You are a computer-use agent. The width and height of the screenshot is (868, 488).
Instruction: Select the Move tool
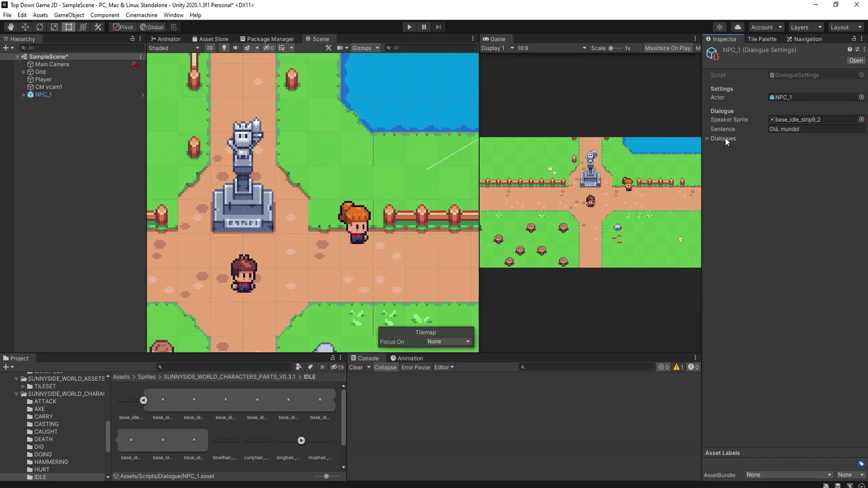[25, 27]
